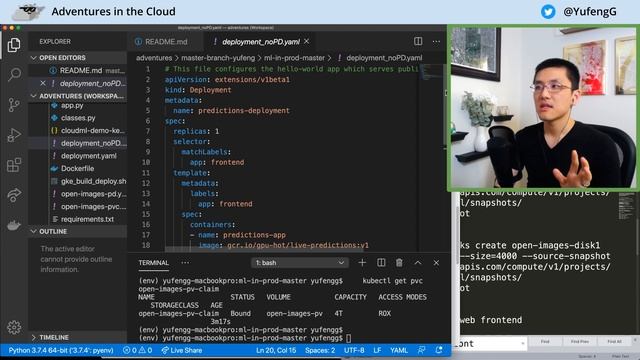Close the terminal panel
The image size is (640, 360).
(436, 263)
